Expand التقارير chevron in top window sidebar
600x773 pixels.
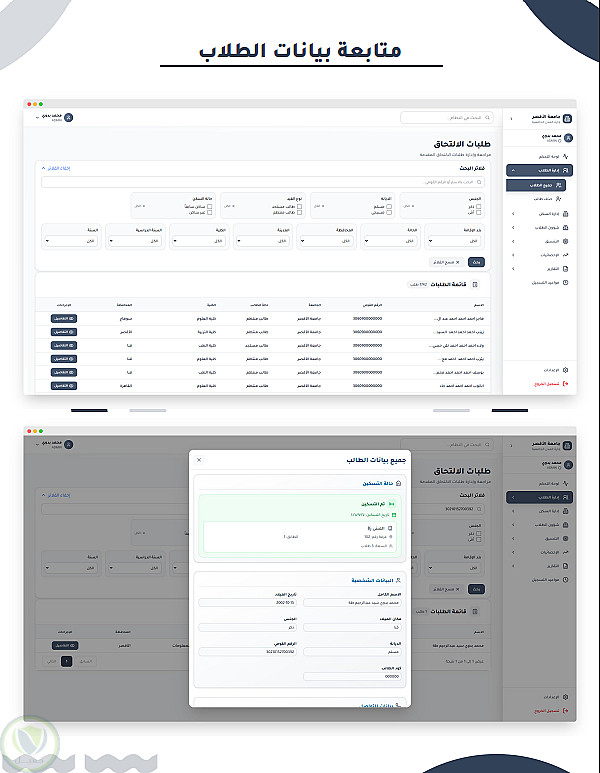pos(513,269)
